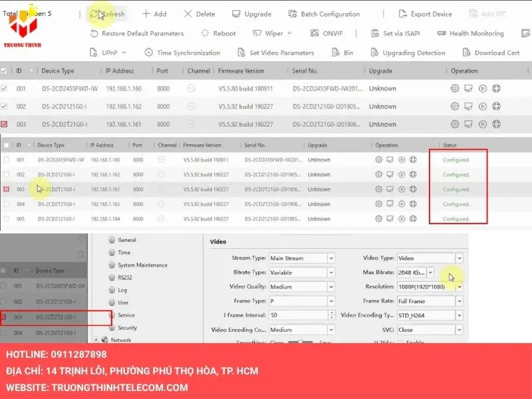Expand the Wiper dropdown

click(273, 33)
